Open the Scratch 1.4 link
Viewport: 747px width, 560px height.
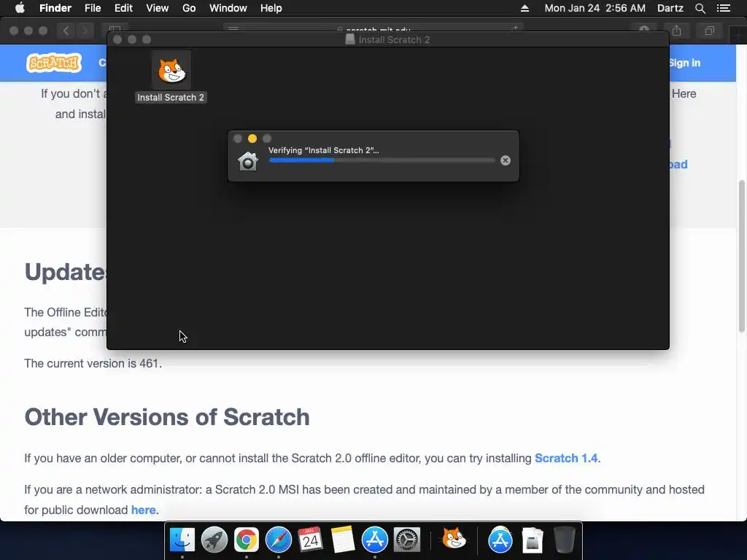coord(566,458)
